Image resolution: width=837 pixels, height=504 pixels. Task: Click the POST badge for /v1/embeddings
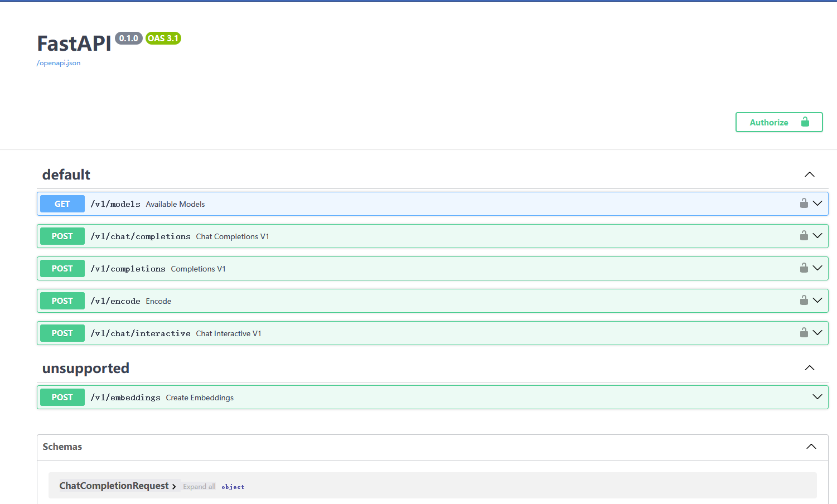62,398
